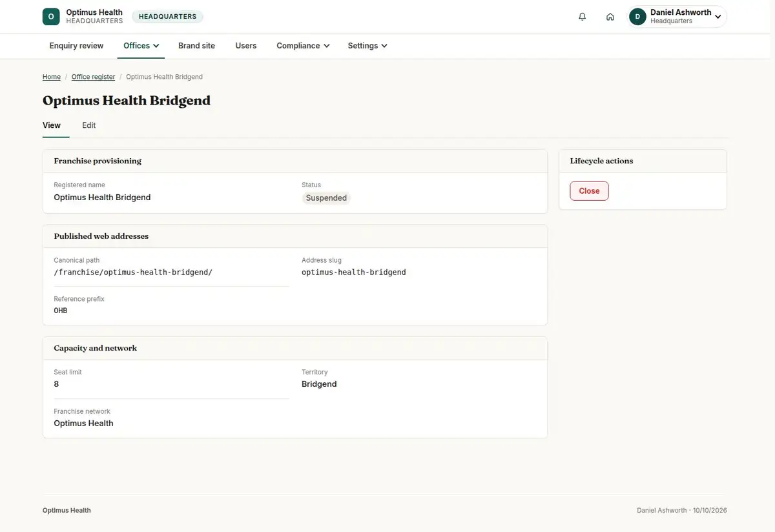Navigate to Brand site

click(197, 46)
